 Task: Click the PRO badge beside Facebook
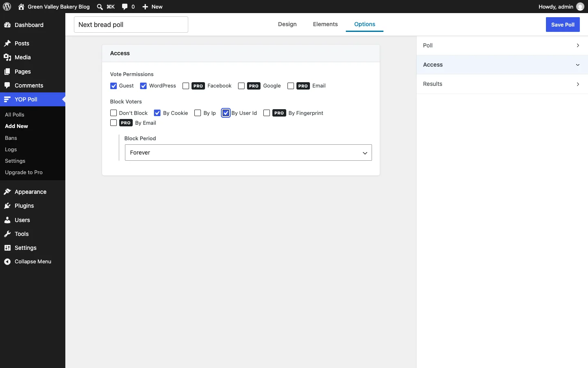click(x=198, y=86)
